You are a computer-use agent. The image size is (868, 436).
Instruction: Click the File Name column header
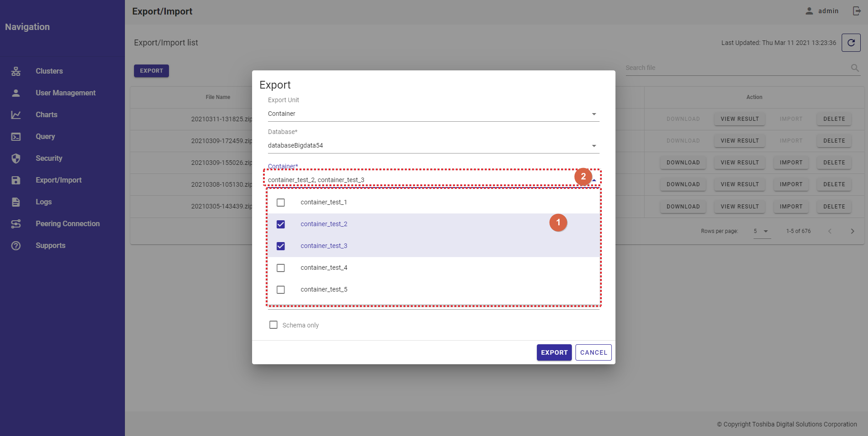coord(218,97)
